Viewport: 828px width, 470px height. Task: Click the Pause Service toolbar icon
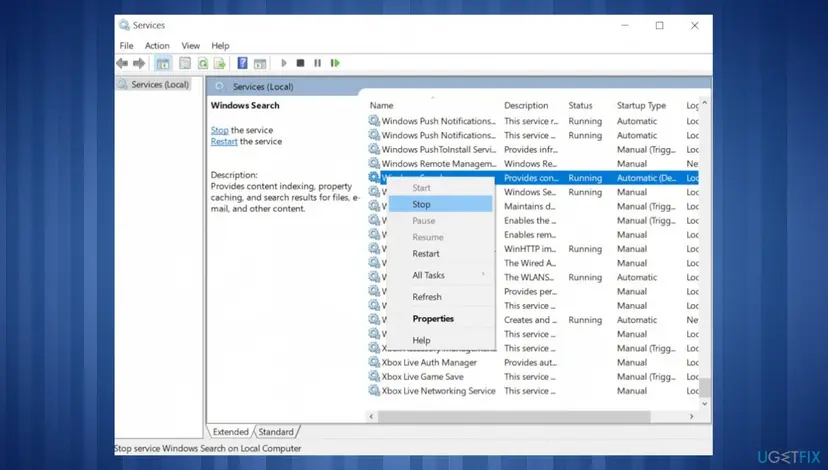(317, 63)
